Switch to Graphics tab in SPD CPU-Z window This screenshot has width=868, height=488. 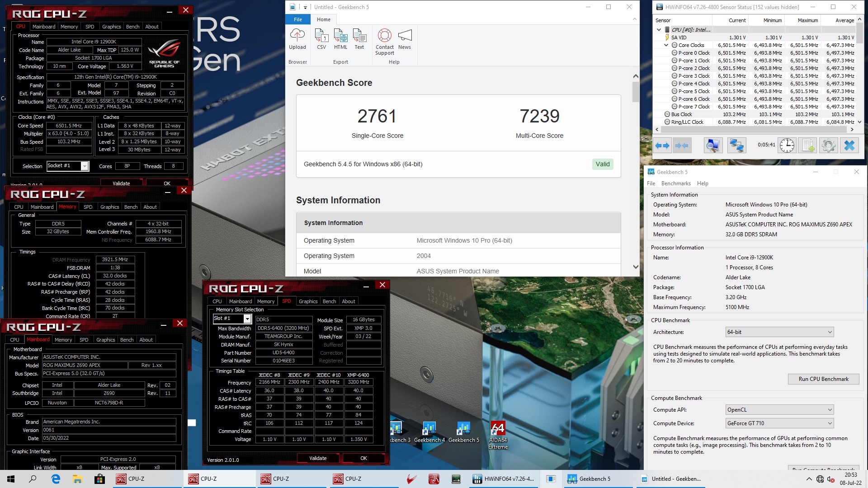pyautogui.click(x=308, y=301)
